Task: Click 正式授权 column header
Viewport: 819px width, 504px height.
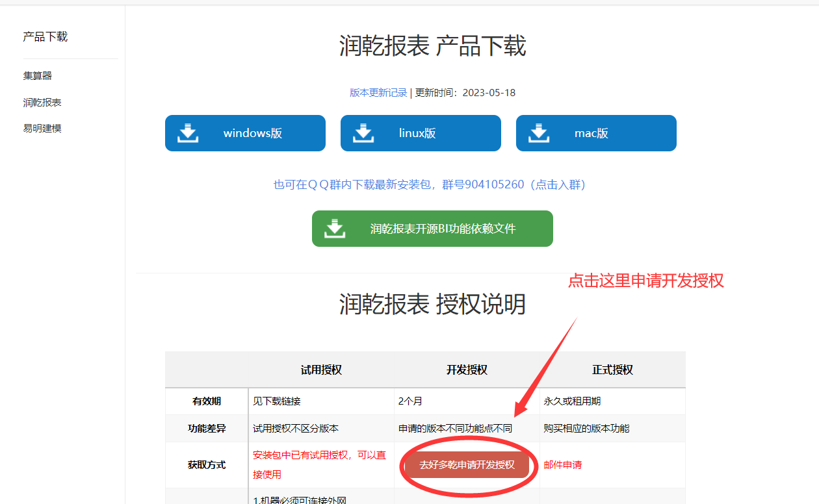Action: [612, 370]
